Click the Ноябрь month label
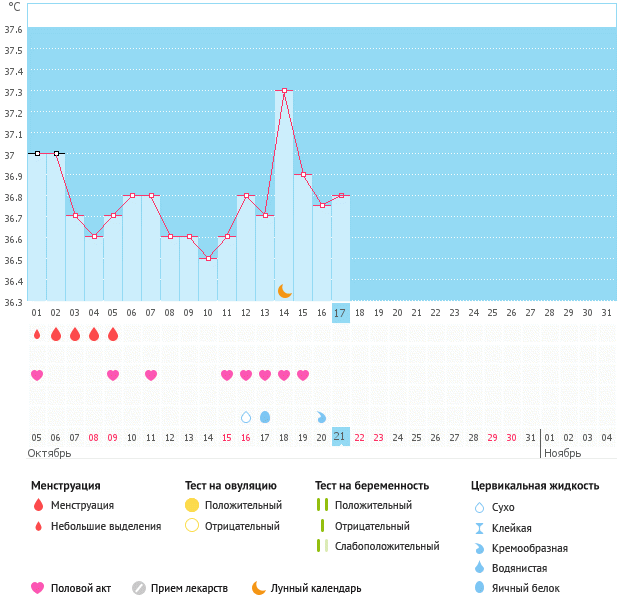 (562, 453)
